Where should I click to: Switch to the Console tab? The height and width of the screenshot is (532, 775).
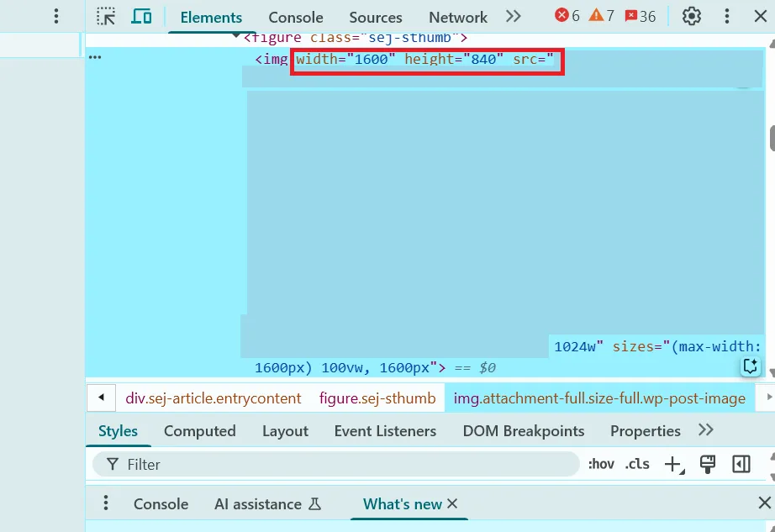295,17
